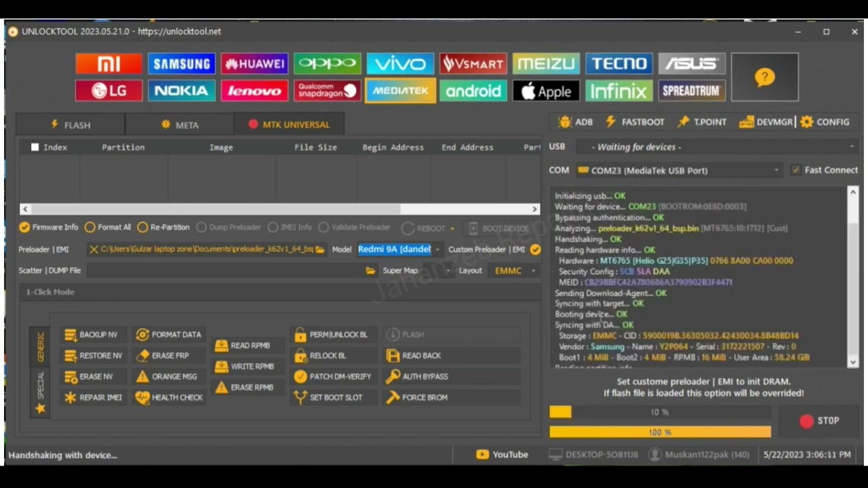Clear preloader path with X icon

pos(94,249)
